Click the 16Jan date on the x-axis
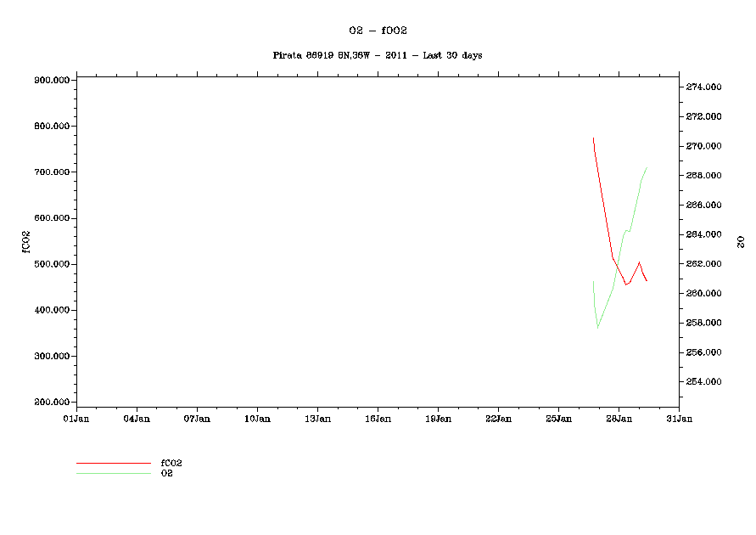The height and width of the screenshot is (535, 756). click(x=378, y=419)
